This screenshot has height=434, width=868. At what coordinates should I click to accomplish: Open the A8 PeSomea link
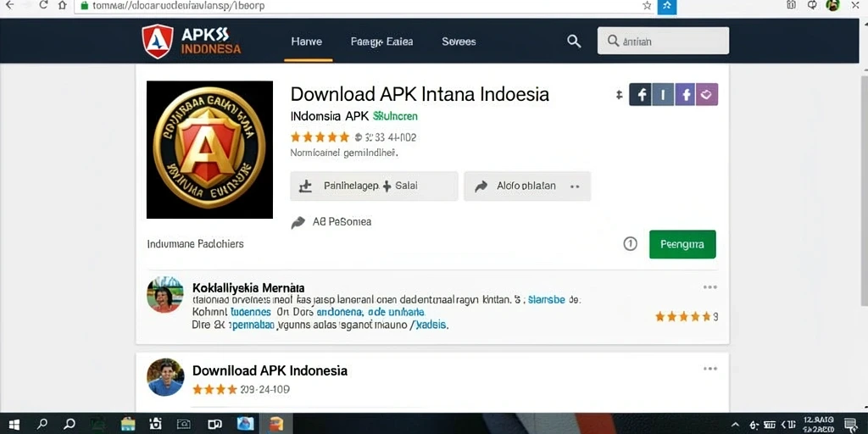331,222
